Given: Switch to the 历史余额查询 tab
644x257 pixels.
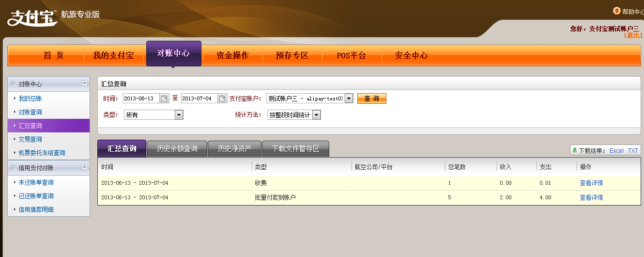Looking at the screenshot, I should (x=177, y=148).
